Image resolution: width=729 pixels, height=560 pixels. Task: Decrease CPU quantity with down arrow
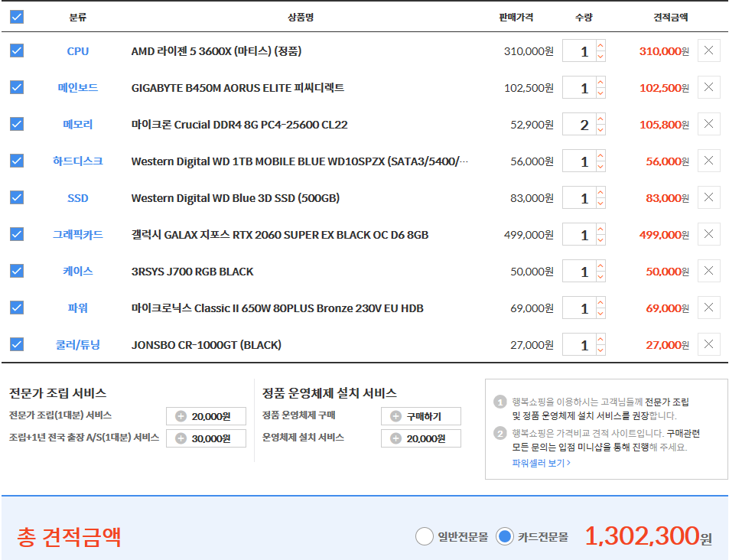[600, 57]
